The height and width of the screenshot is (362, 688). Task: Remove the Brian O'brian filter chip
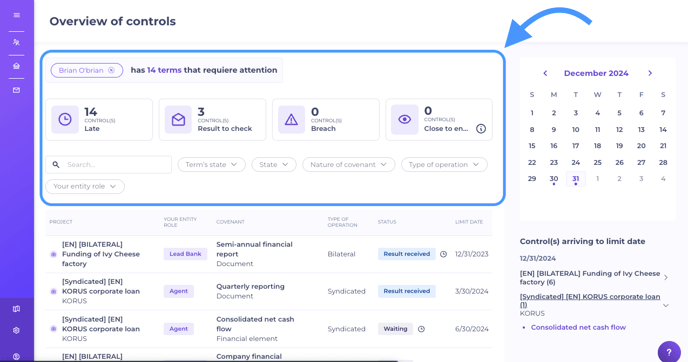pyautogui.click(x=111, y=70)
